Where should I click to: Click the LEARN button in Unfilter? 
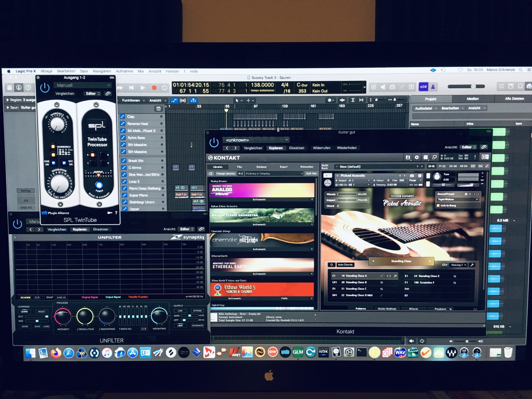pyautogui.click(x=24, y=312)
